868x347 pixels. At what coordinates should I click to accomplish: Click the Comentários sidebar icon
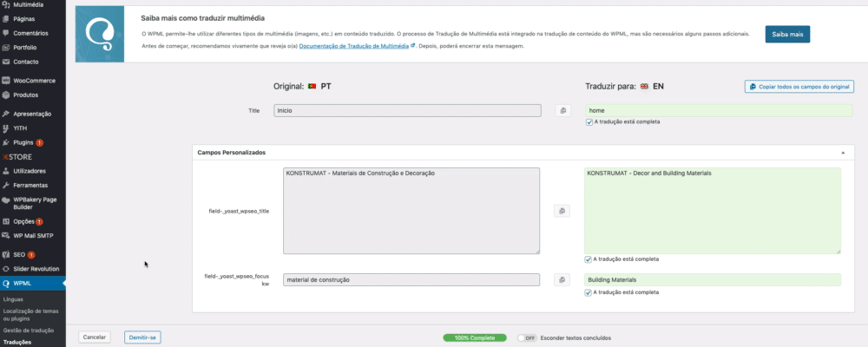pos(6,33)
